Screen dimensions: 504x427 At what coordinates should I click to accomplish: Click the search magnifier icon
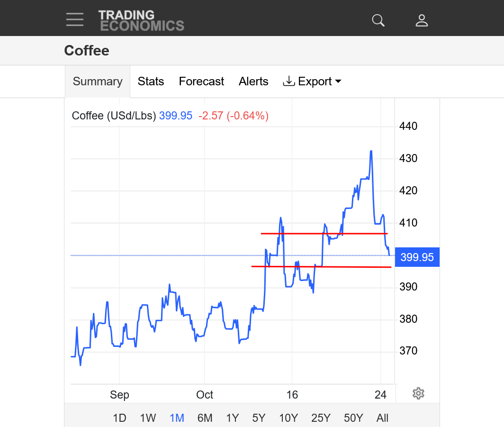click(x=378, y=20)
